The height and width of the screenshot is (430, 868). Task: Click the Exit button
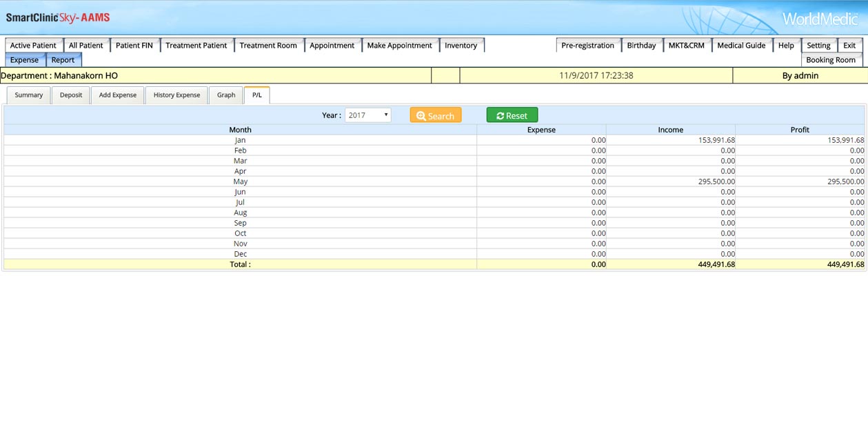[x=849, y=46]
